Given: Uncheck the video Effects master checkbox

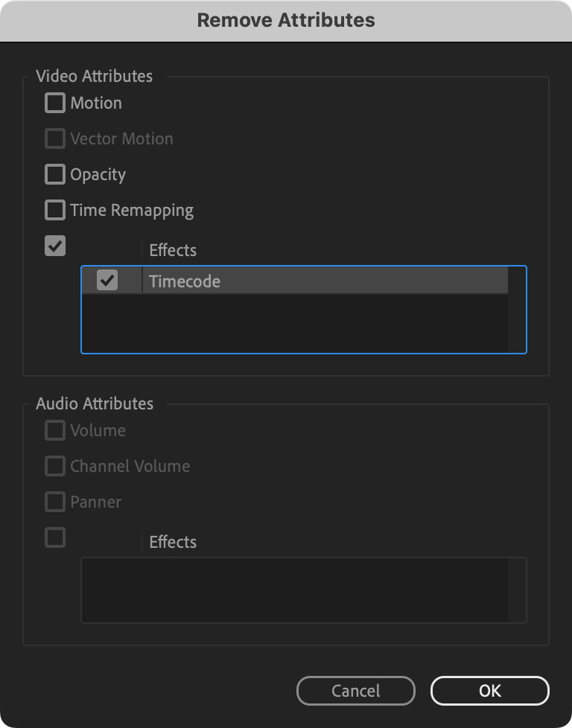Looking at the screenshot, I should (55, 246).
